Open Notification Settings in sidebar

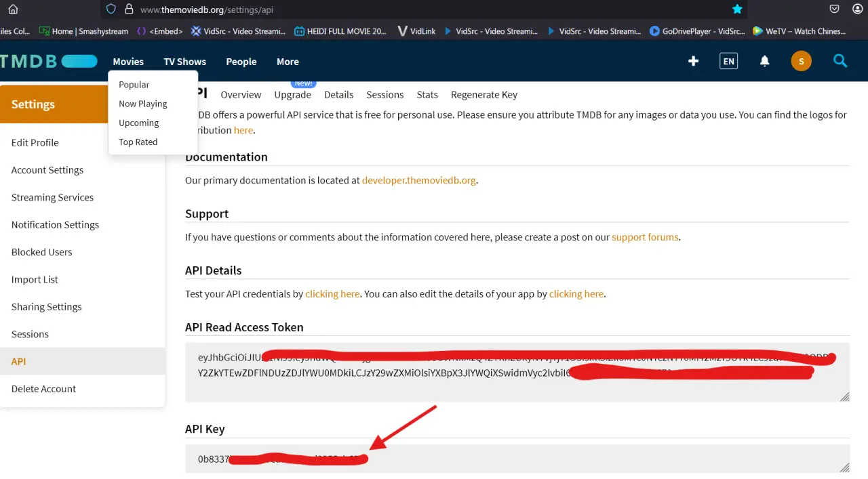tap(55, 225)
